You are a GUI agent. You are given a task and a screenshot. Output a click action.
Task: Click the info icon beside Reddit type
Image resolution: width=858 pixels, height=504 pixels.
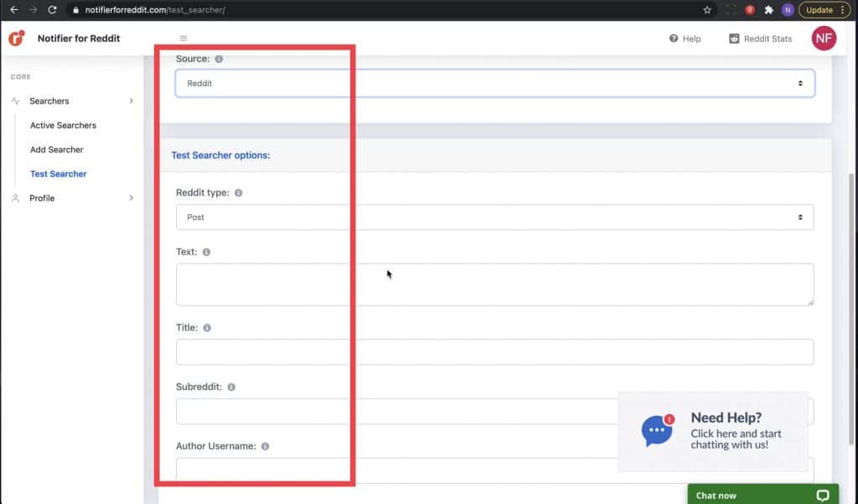(x=239, y=193)
